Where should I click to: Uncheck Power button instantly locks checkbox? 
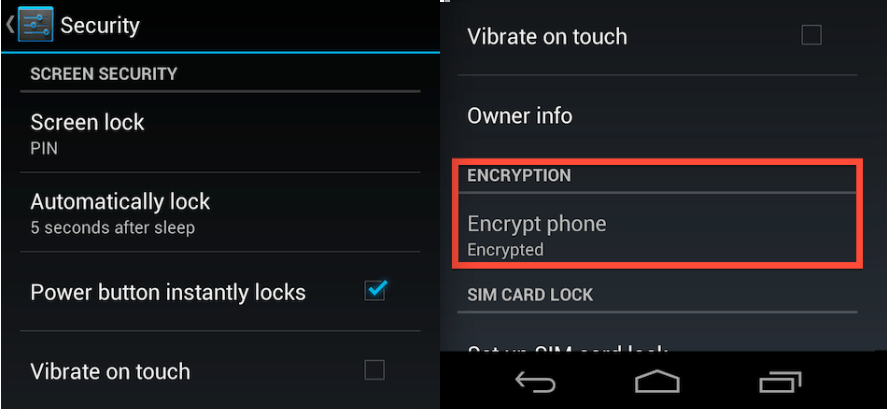pyautogui.click(x=375, y=290)
